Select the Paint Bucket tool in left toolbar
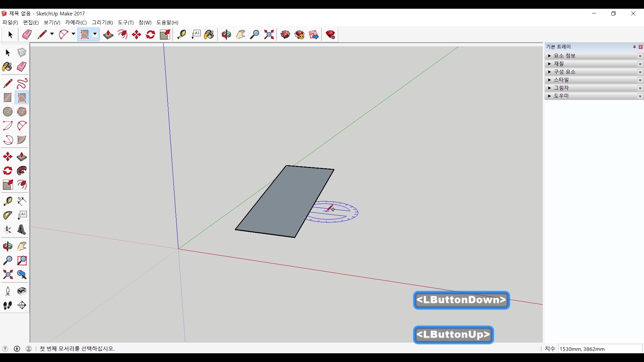 pos(7,67)
